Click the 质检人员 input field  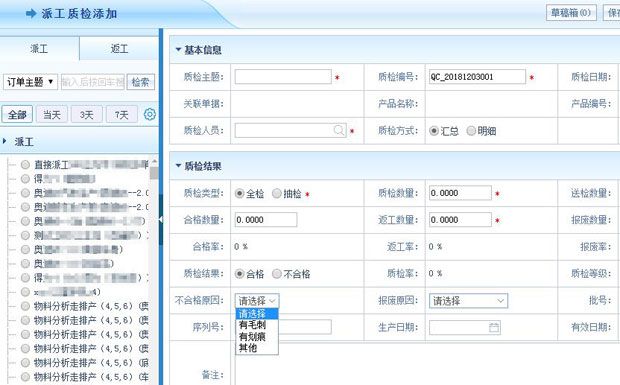290,130
